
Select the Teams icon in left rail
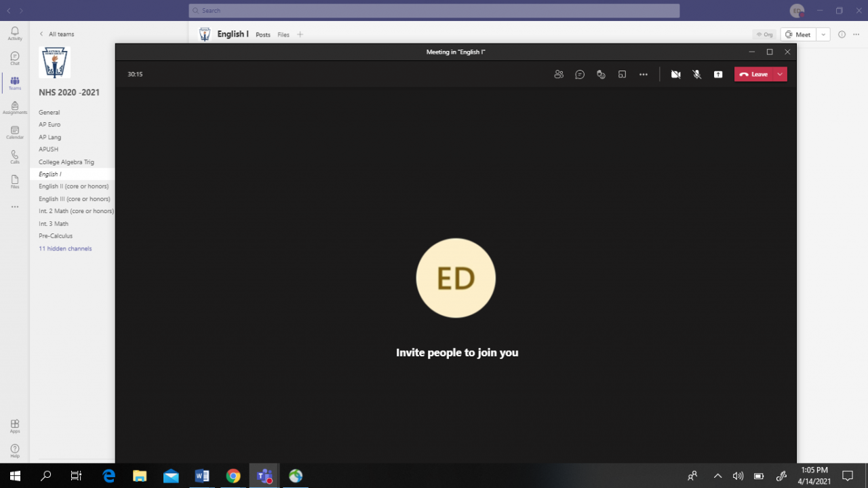point(15,83)
